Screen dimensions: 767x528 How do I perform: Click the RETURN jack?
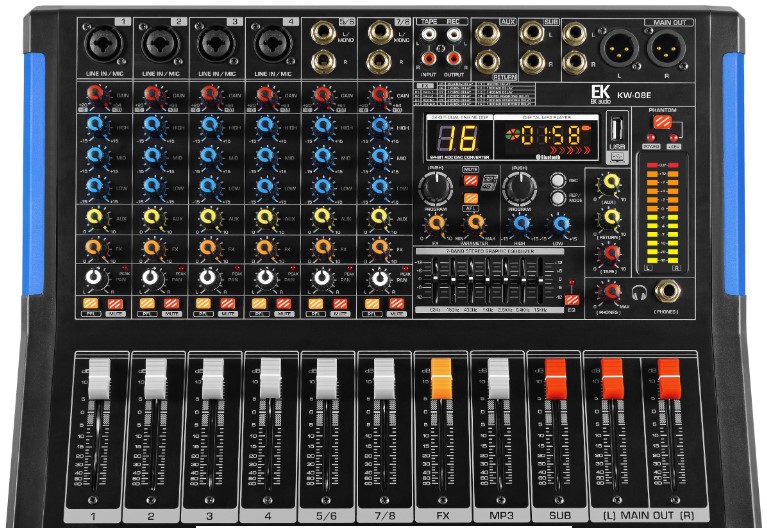click(488, 61)
